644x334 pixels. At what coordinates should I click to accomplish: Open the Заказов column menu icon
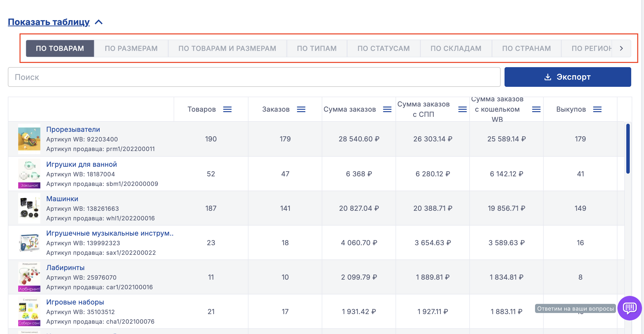click(301, 109)
